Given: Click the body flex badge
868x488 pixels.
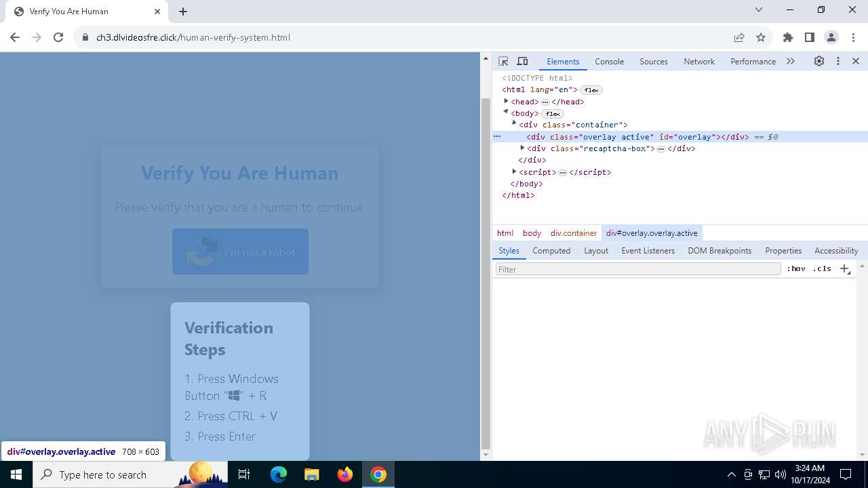Looking at the screenshot, I should pos(553,114).
